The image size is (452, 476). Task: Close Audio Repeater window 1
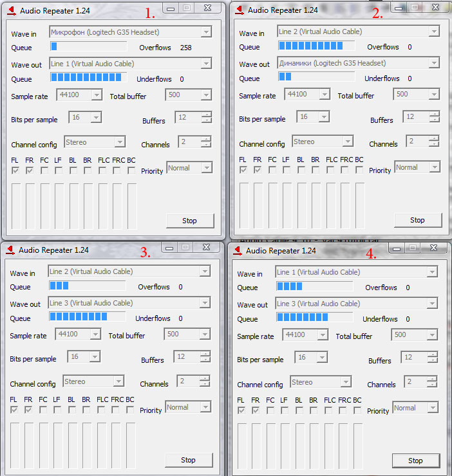207,8
